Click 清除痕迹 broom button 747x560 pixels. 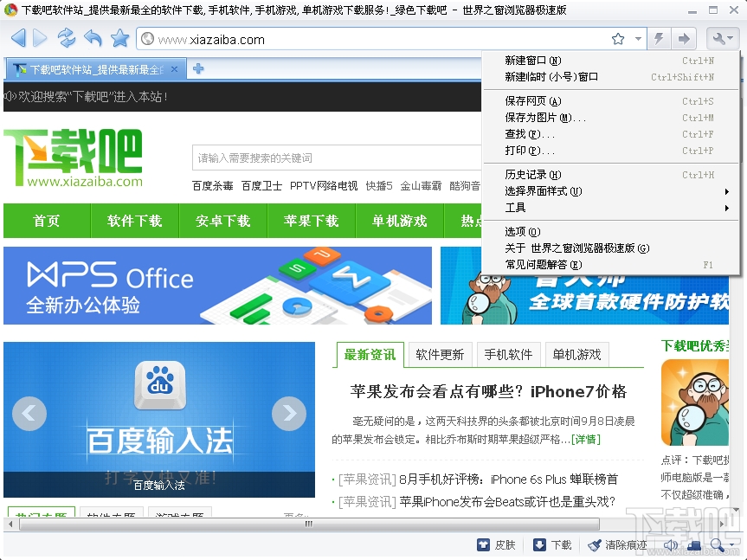617,544
